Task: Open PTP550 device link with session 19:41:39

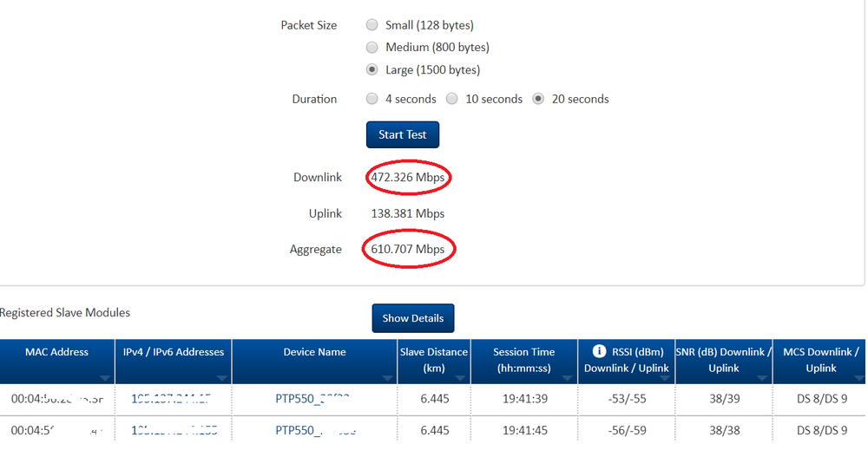Action: click(312, 399)
